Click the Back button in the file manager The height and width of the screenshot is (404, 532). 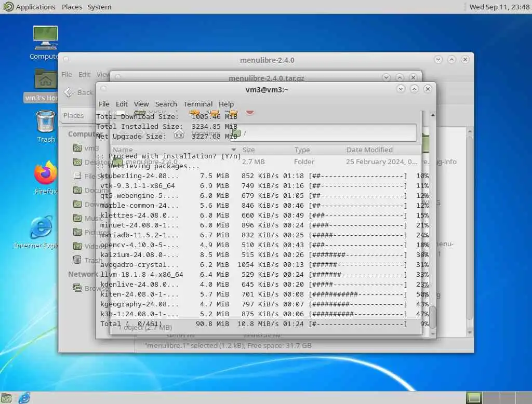pos(78,92)
